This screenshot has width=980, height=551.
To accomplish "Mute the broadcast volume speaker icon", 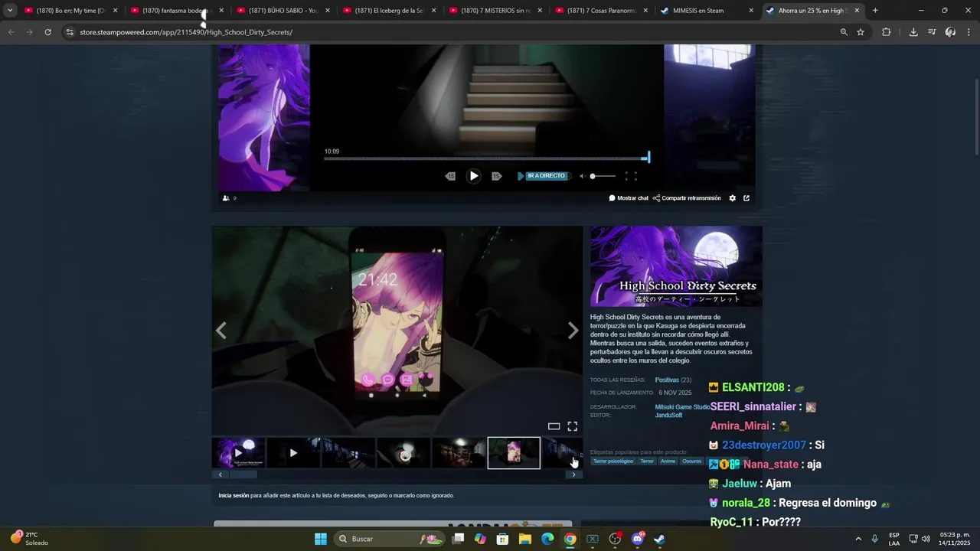I will click(582, 176).
